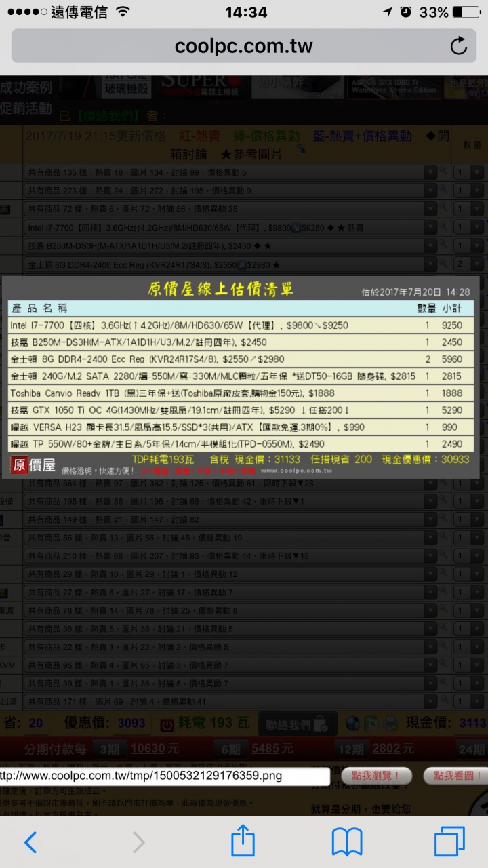Go back using Safari's back arrow

(30, 842)
